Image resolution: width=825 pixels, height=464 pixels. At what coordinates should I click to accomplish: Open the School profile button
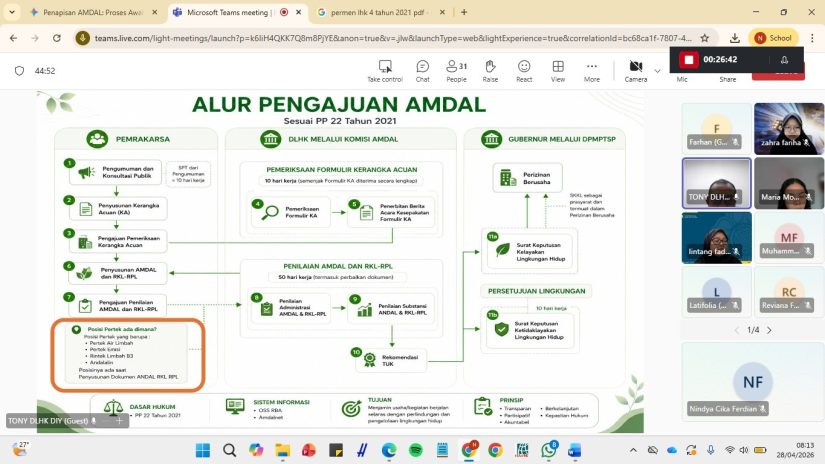pos(773,38)
